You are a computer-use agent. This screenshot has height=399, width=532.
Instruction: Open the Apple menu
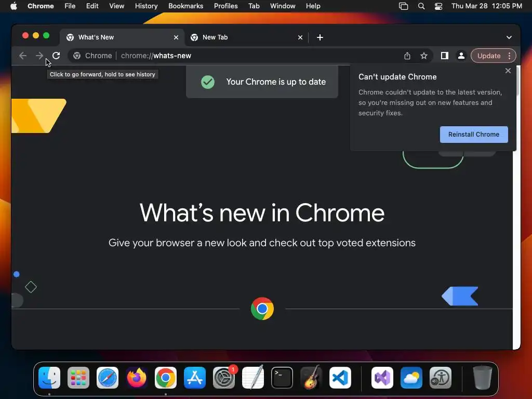click(x=14, y=6)
